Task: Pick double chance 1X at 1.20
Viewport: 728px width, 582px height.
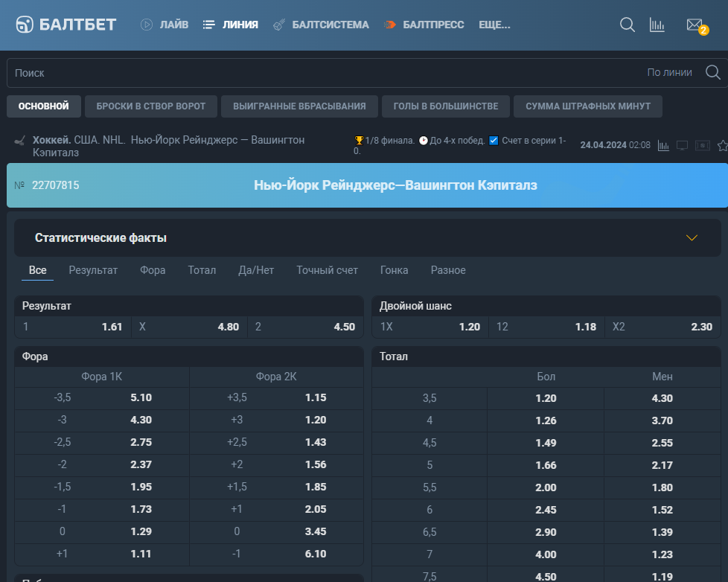Action: tap(430, 327)
